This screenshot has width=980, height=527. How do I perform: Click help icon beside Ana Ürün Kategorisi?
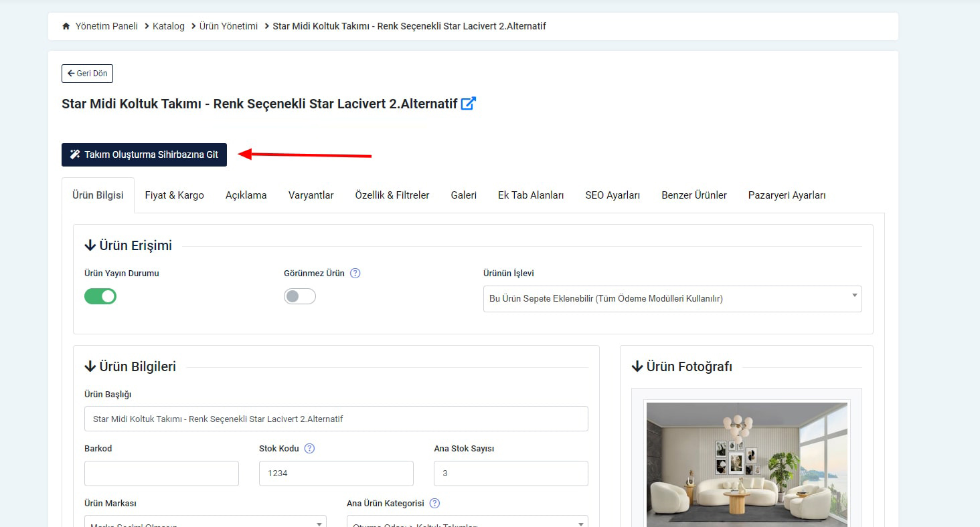coord(435,504)
